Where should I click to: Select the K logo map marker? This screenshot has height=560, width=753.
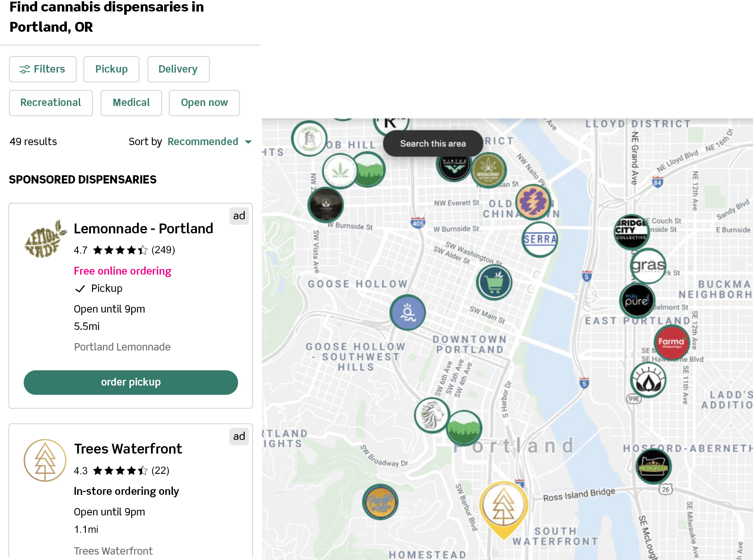click(x=391, y=125)
